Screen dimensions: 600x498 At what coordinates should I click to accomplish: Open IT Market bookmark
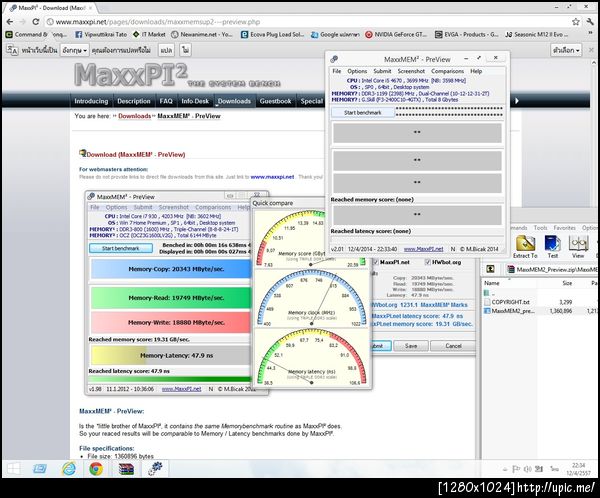pyautogui.click(x=149, y=34)
